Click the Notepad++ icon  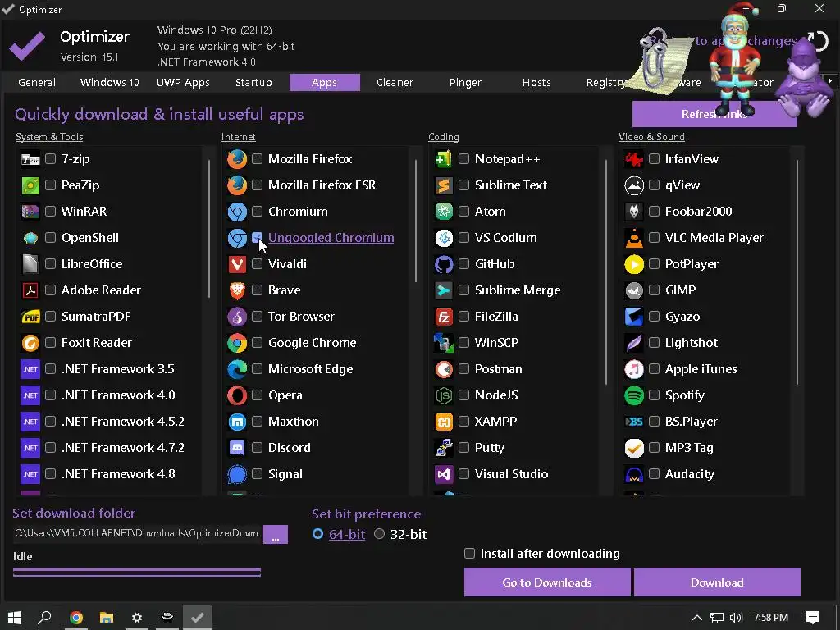pyautogui.click(x=444, y=159)
